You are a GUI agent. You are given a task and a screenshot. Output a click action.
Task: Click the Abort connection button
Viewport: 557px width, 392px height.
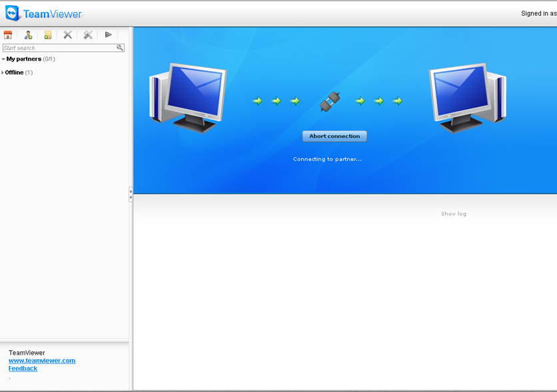pyautogui.click(x=334, y=136)
